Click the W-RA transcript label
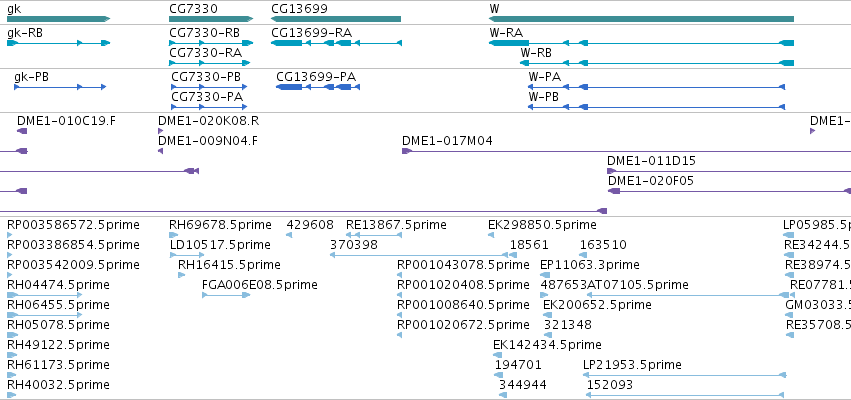851x400 pixels. (x=506, y=33)
